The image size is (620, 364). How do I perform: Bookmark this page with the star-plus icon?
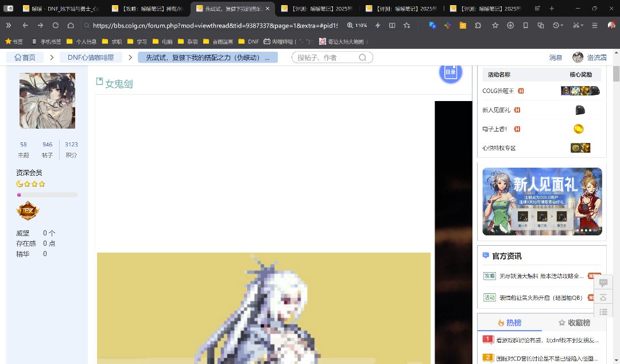tap(407, 25)
